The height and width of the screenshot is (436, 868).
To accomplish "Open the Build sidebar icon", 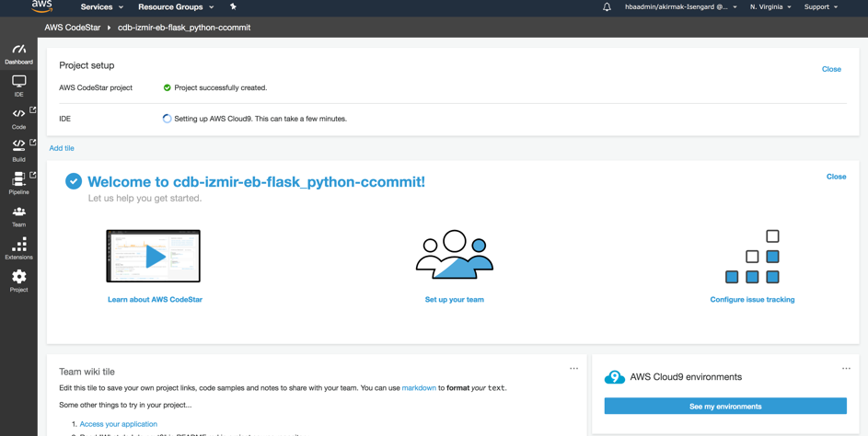I will pos(18,151).
